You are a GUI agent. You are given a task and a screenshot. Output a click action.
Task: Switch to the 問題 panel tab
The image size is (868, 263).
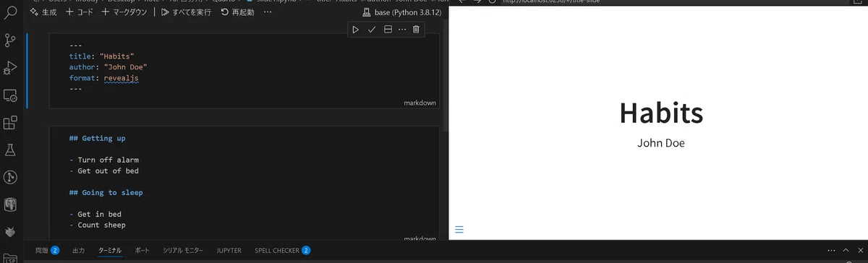(x=47, y=250)
